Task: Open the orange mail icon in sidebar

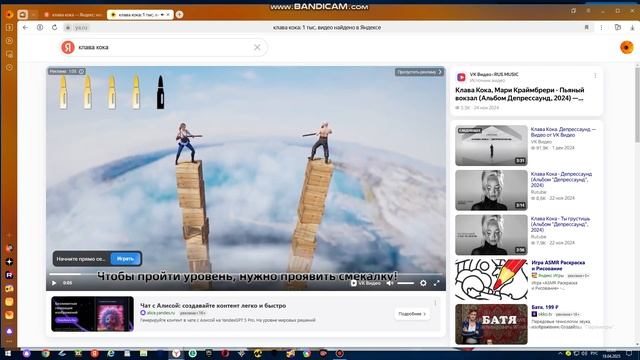Action: pyautogui.click(x=9, y=315)
